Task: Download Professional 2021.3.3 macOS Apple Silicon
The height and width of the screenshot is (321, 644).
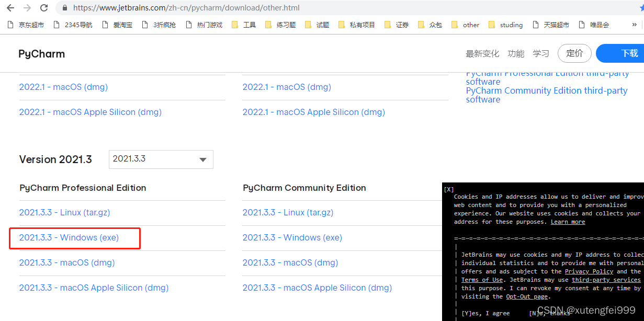Action: pyautogui.click(x=94, y=288)
